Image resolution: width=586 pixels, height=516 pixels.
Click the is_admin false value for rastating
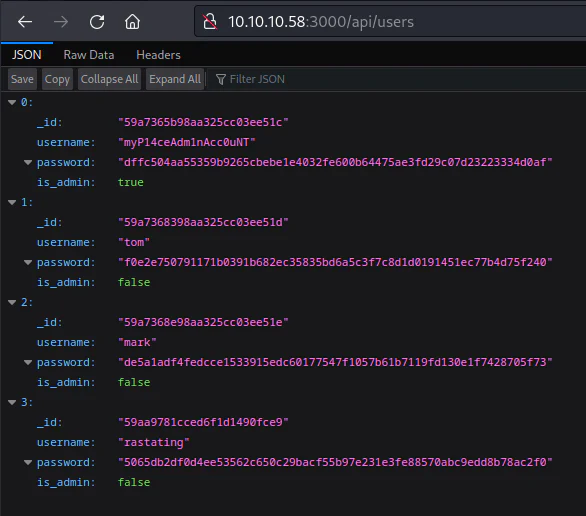tap(134, 482)
